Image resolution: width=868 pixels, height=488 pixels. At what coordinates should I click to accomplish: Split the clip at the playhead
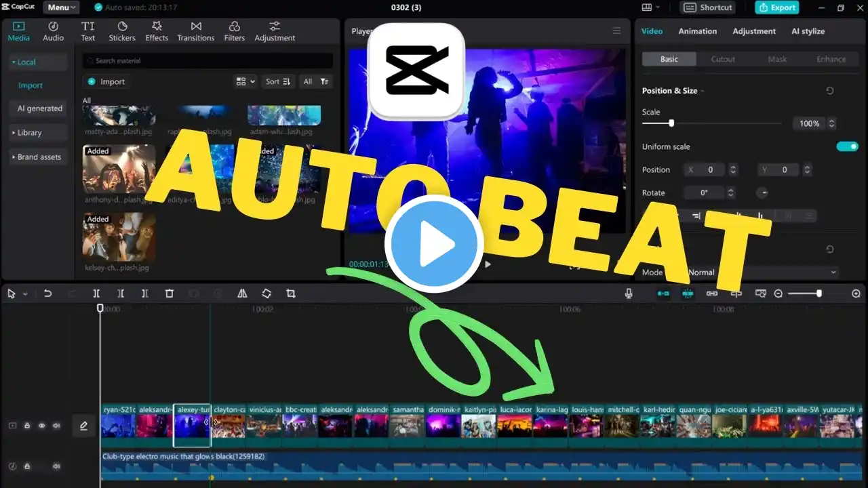point(96,293)
